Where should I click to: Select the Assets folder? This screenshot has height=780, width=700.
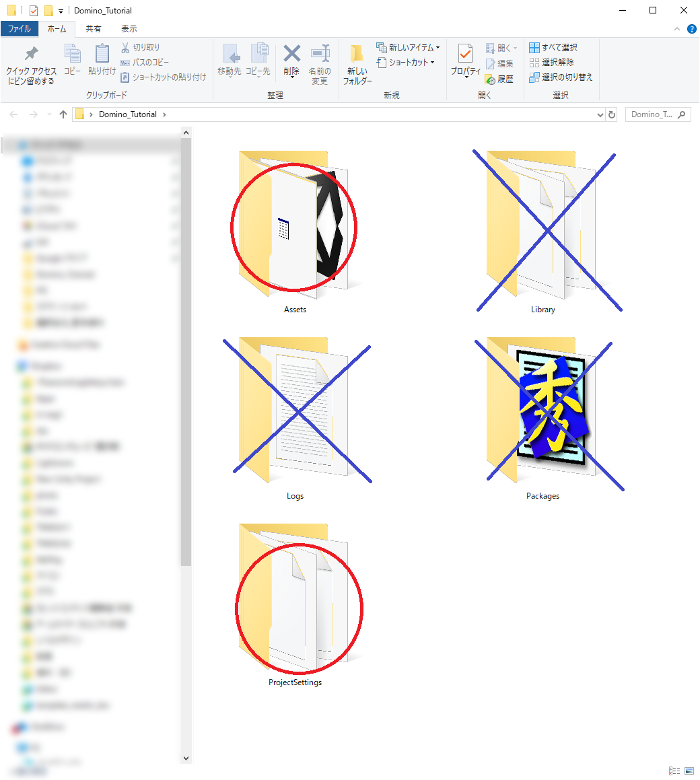tap(295, 232)
